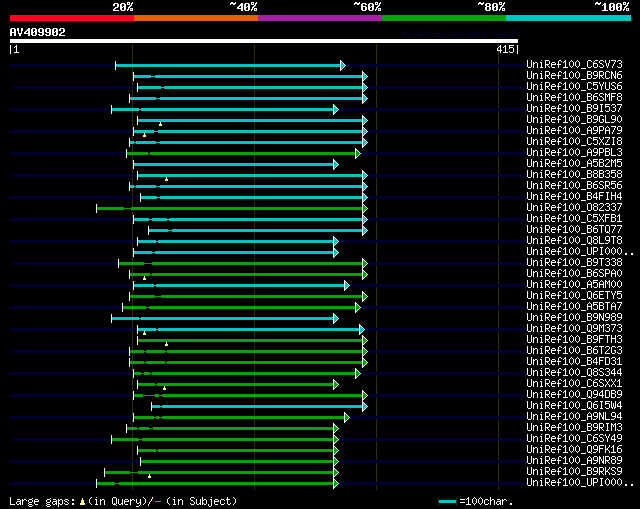The height and width of the screenshot is (509, 640).
Task: Select the UniRef100_Q8L9T8 label
Action: 574,241
